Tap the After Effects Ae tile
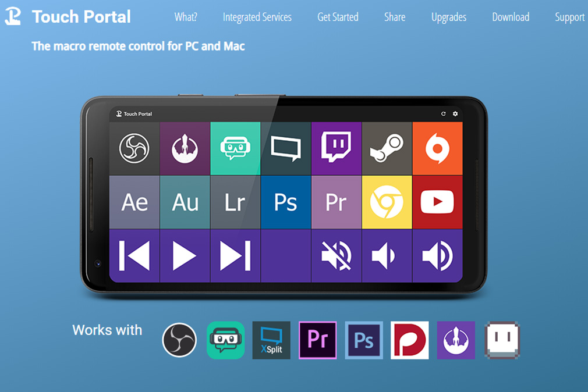The height and width of the screenshot is (392, 588). tap(134, 202)
